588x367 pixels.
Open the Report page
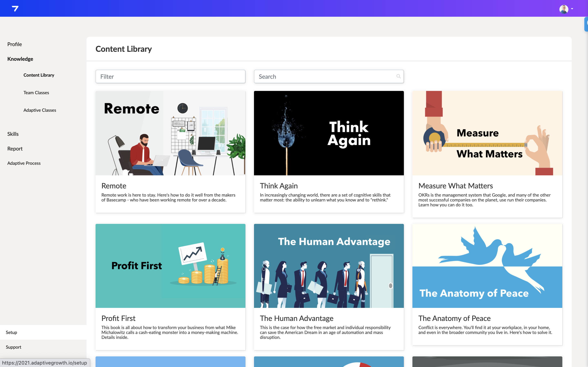pos(15,149)
